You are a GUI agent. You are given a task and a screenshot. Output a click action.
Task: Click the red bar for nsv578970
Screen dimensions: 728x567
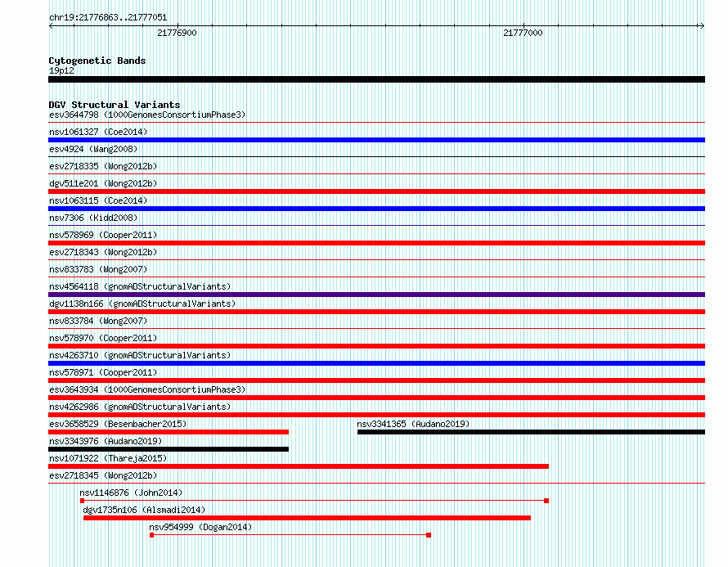click(376, 346)
